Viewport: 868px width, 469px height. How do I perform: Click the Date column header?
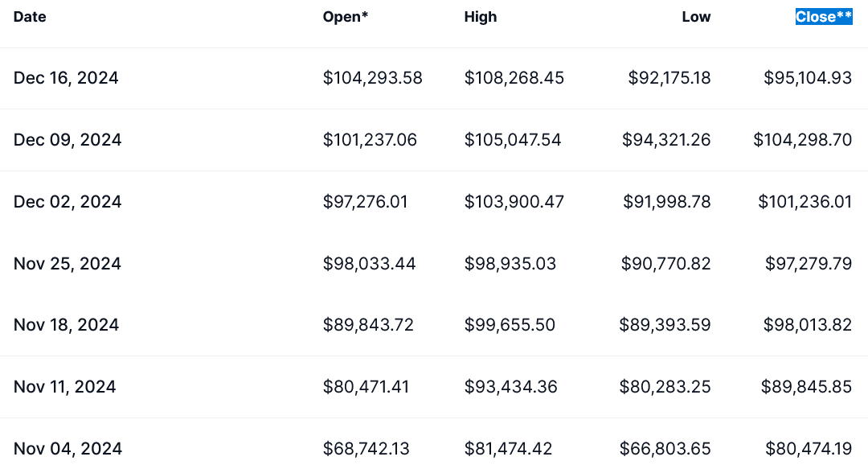click(30, 17)
